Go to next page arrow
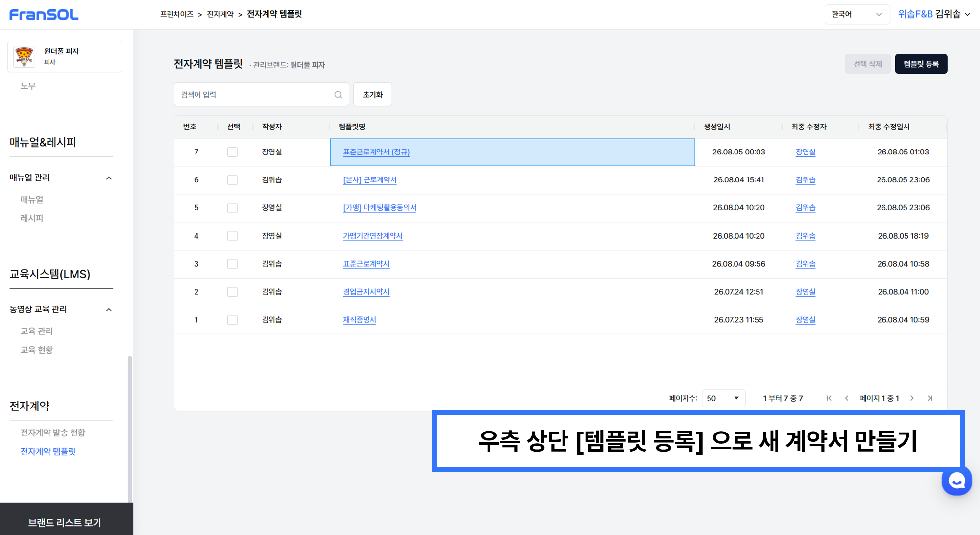The height and width of the screenshot is (535, 980). click(x=912, y=398)
